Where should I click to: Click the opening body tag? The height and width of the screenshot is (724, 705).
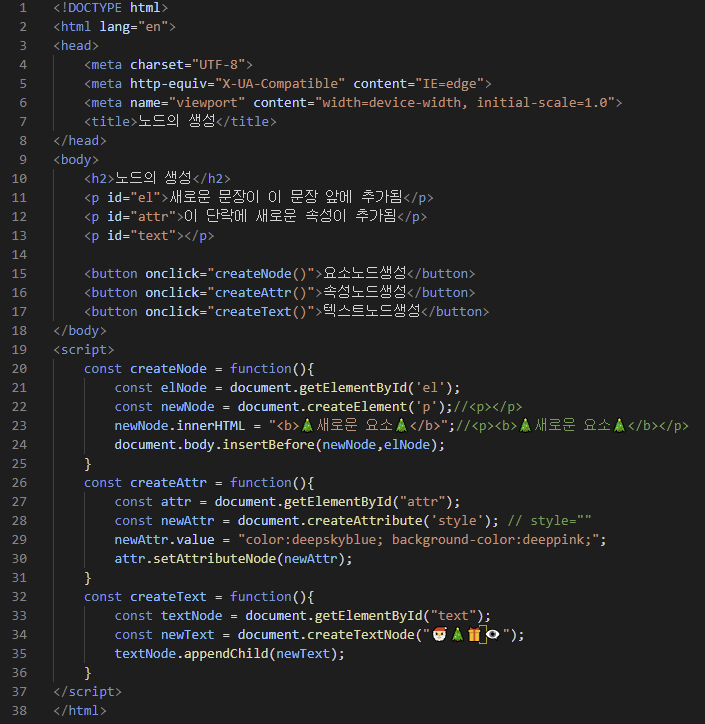click(76, 159)
